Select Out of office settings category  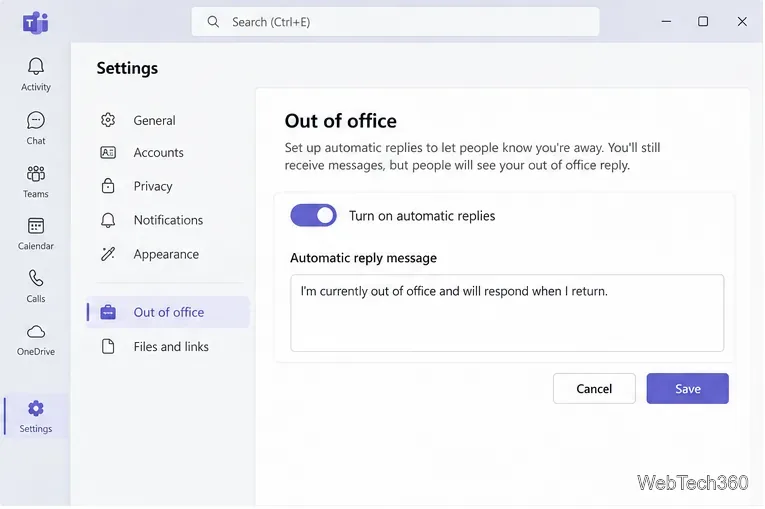pos(168,312)
